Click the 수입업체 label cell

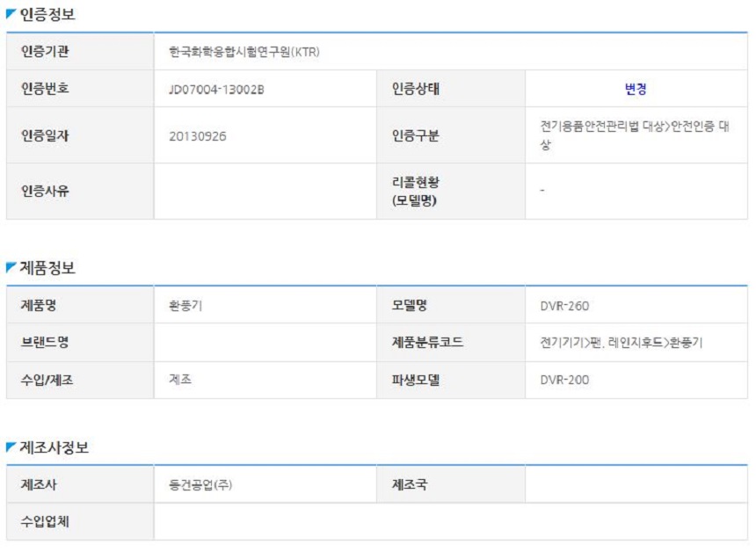[x=80, y=521]
